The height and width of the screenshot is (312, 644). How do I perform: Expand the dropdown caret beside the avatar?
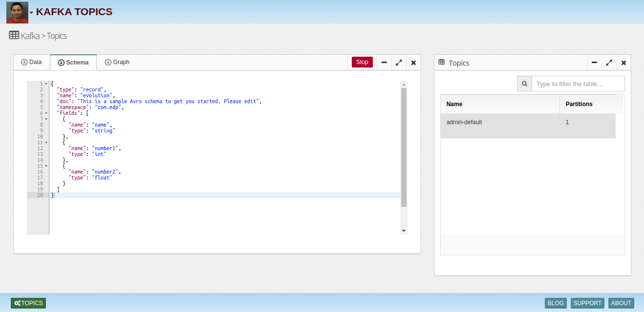point(32,13)
